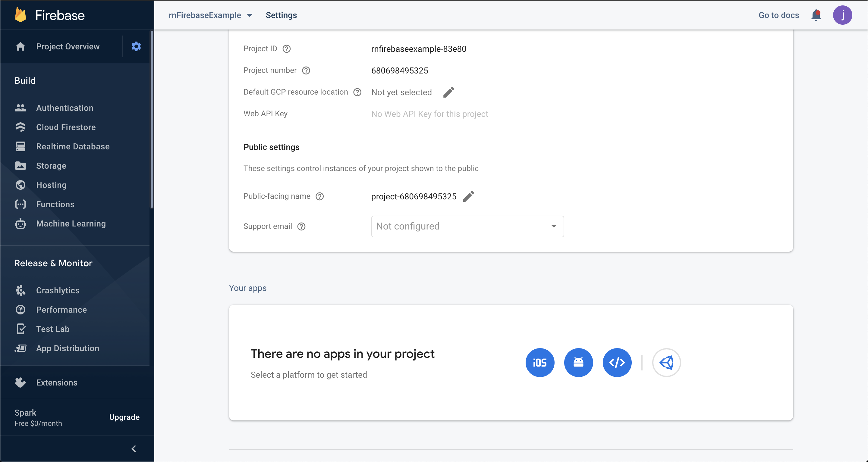The image size is (868, 462).
Task: Open Project Overview
Action: (x=68, y=46)
